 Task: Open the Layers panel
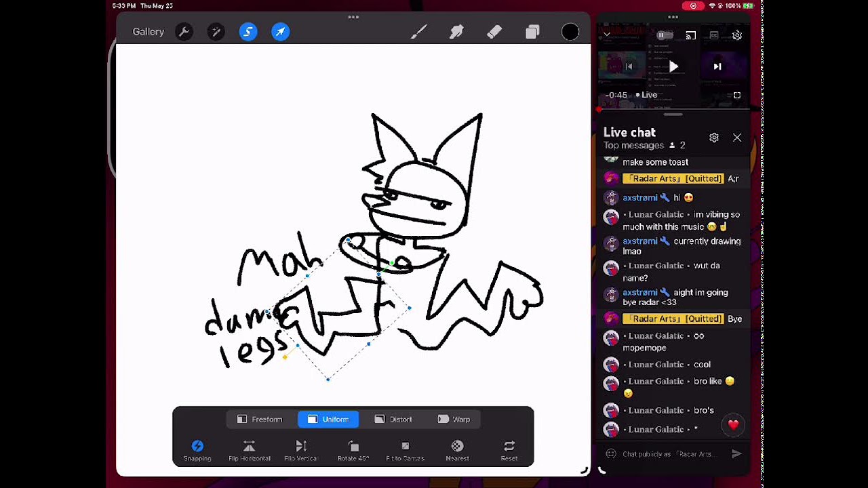(532, 32)
